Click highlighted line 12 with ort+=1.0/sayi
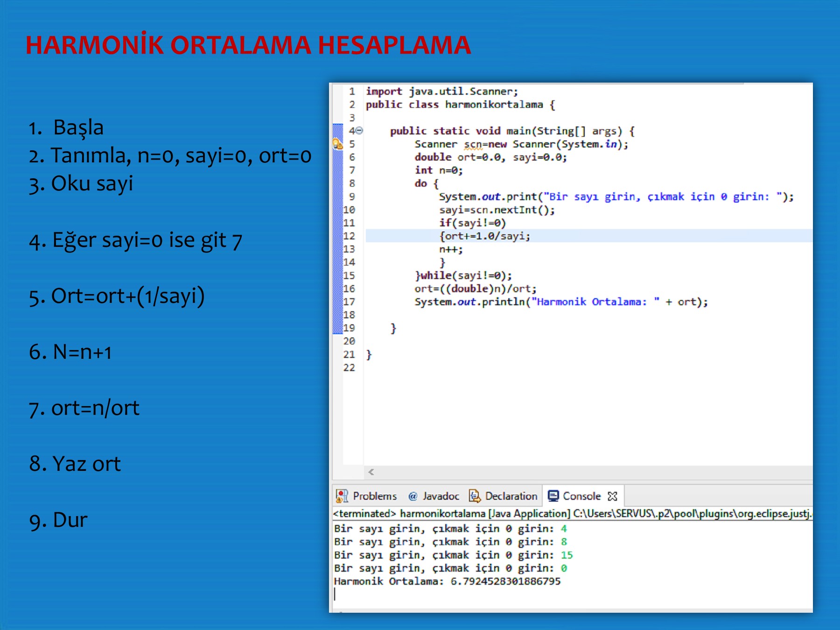This screenshot has height=630, width=840. (x=485, y=236)
